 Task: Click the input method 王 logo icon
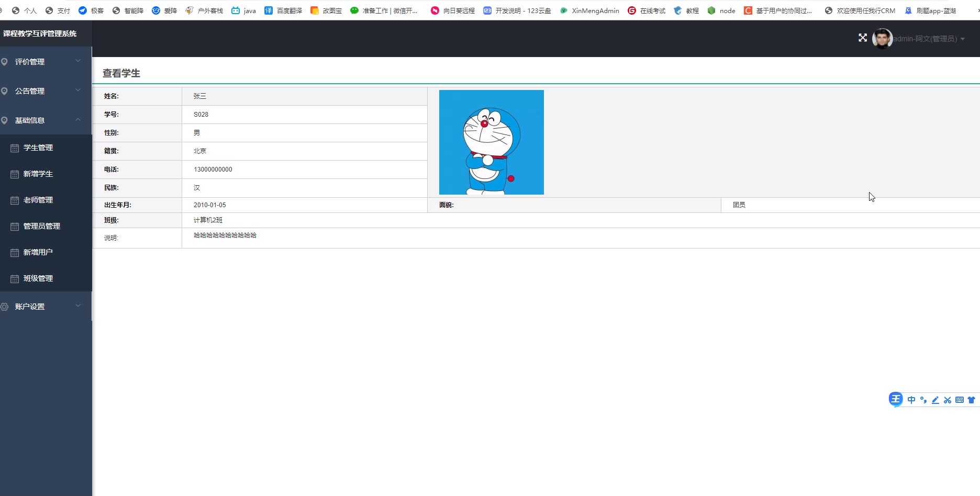coord(896,399)
